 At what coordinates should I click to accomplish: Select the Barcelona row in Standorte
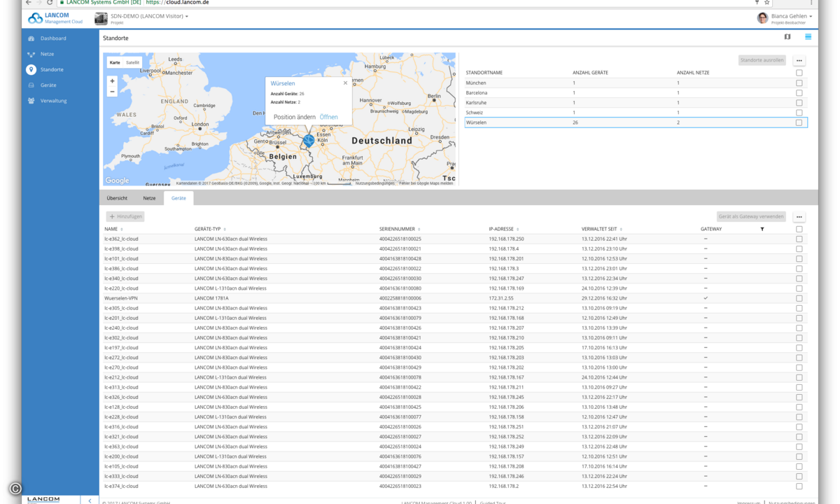pyautogui.click(x=636, y=92)
